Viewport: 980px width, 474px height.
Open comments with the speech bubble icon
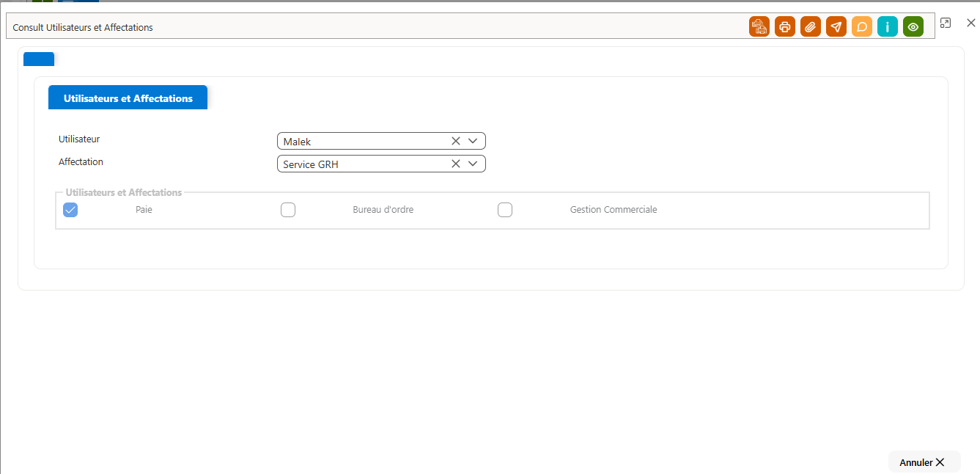tap(862, 27)
